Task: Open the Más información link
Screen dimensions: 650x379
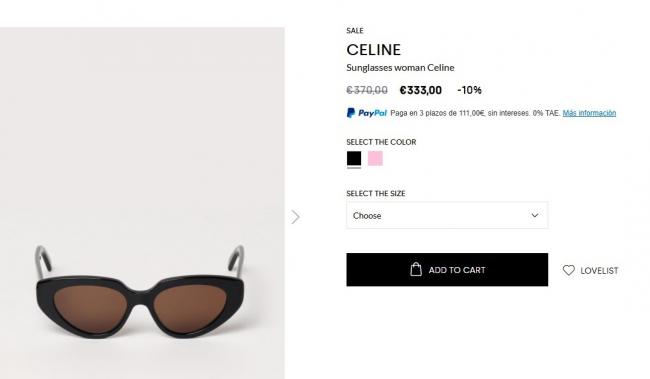Action: (589, 113)
